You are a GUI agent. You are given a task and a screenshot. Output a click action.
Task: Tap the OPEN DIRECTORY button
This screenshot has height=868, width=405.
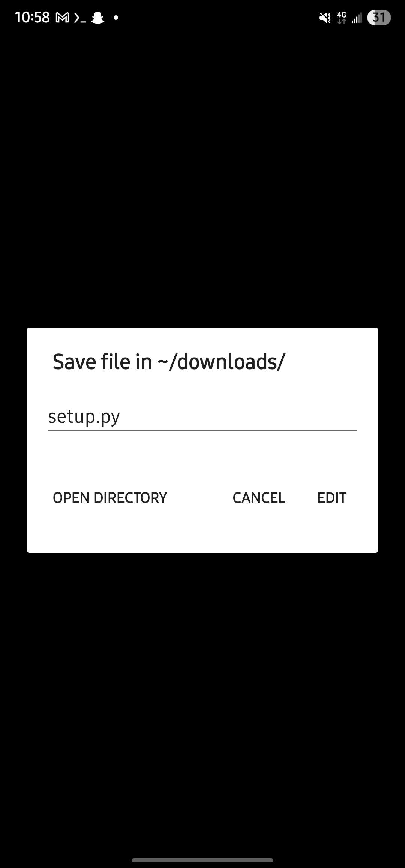[x=110, y=498]
